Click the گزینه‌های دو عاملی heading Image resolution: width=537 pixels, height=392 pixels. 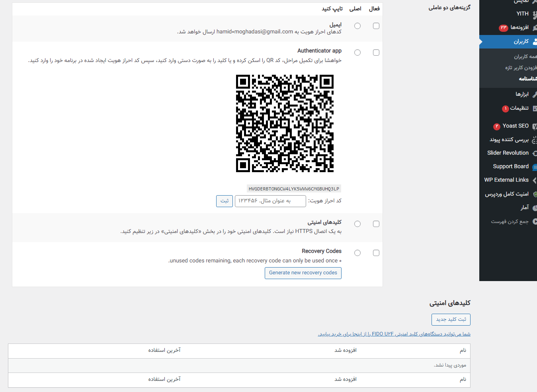click(x=449, y=8)
